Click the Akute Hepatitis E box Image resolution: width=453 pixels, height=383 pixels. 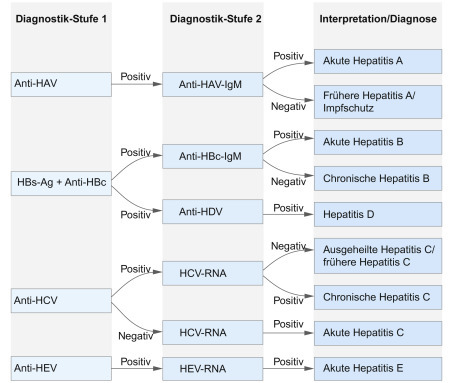click(378, 369)
